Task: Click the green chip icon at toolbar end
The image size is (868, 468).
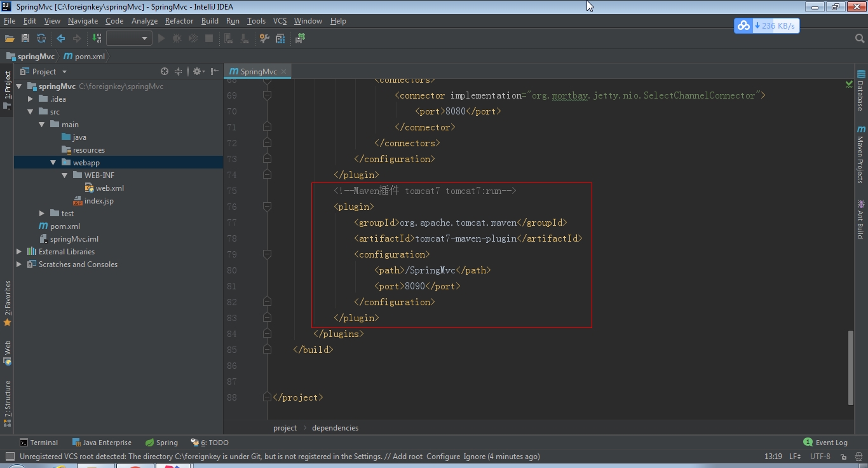Action: click(x=300, y=38)
